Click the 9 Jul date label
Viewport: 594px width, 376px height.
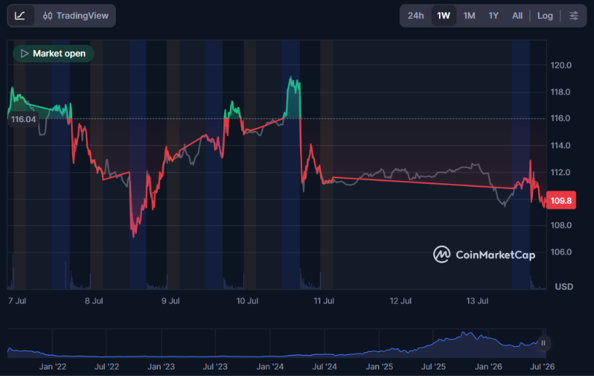point(170,301)
